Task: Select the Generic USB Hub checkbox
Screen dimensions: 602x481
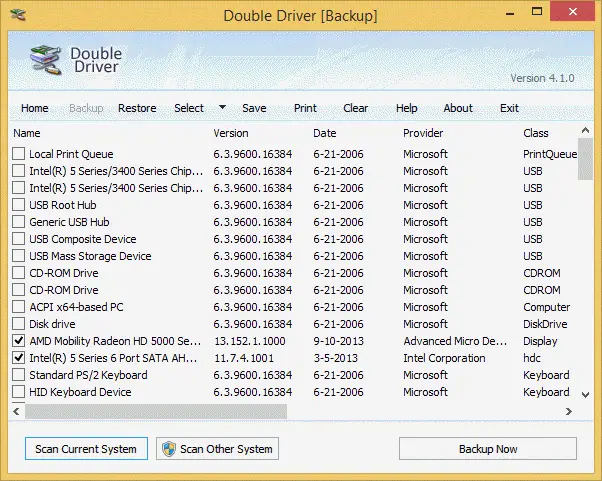Action: coord(18,221)
